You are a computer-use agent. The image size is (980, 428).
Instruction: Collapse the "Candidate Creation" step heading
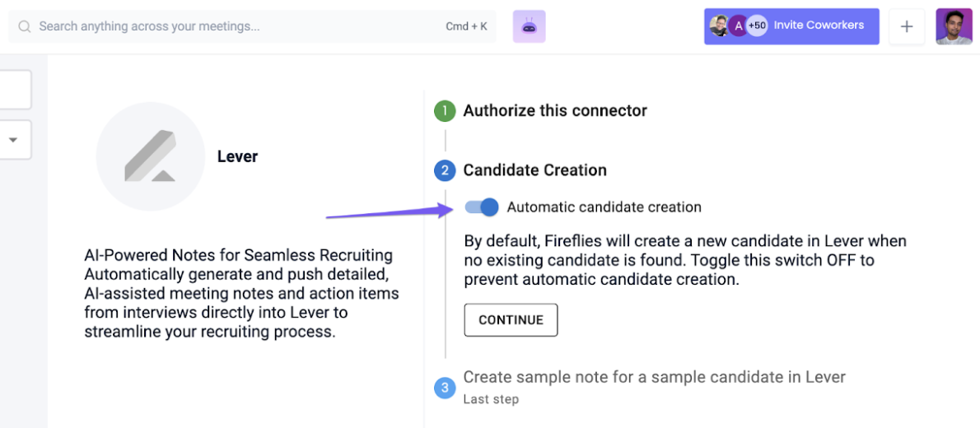[535, 170]
